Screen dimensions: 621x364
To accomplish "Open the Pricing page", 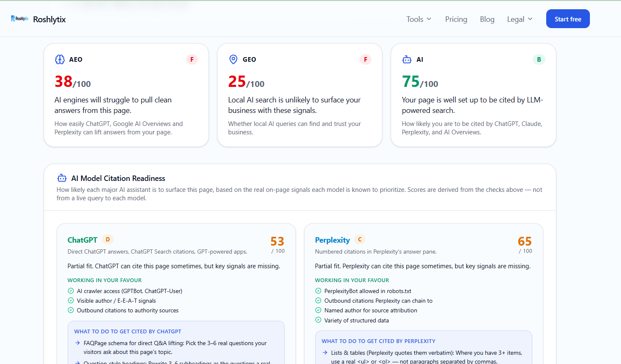I will 456,19.
